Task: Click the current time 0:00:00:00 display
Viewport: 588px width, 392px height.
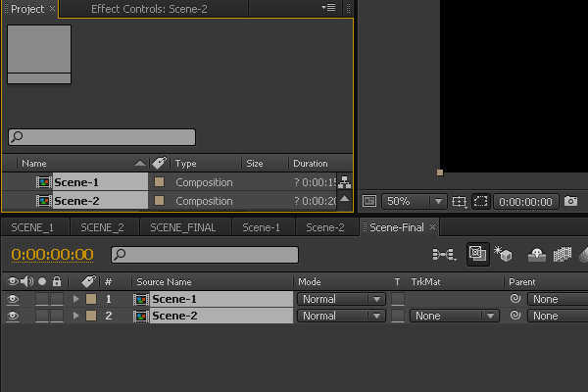Action: (x=53, y=255)
